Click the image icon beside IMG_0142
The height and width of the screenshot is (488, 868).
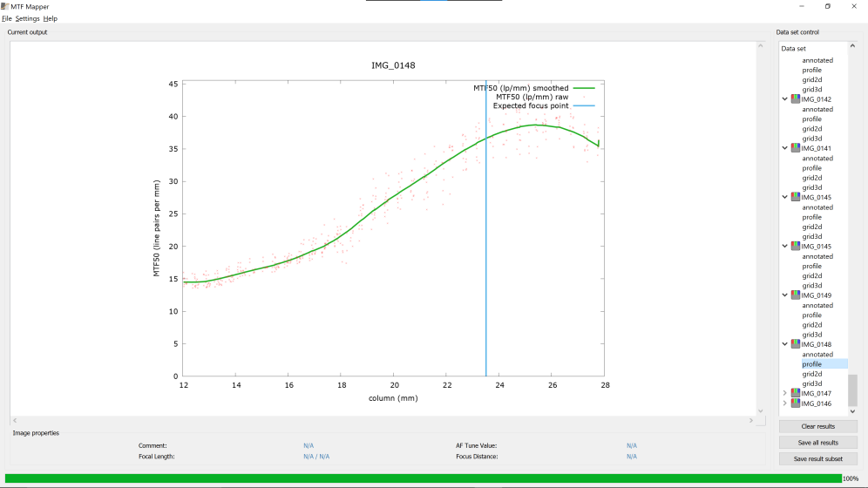tap(796, 99)
